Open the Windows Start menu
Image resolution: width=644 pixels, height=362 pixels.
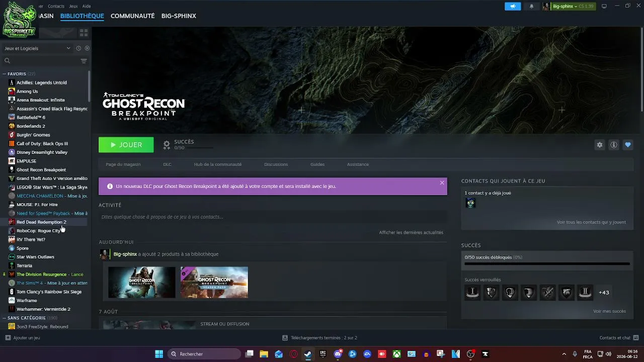click(x=159, y=354)
